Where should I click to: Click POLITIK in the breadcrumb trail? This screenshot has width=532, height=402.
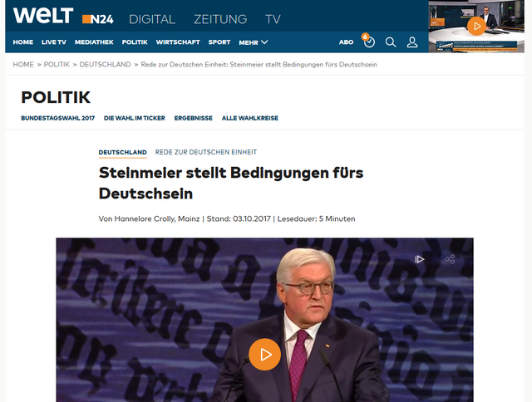pos(57,65)
